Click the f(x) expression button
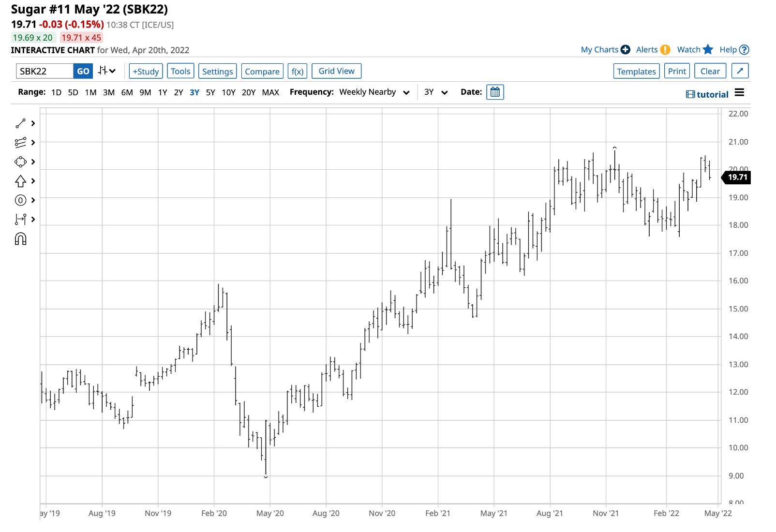Screen dimensions: 776x532 pos(298,71)
